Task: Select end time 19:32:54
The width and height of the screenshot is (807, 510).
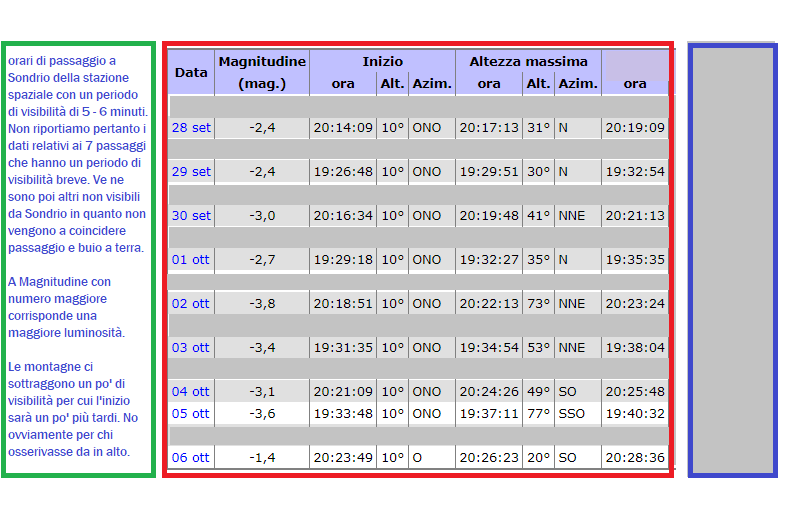Action: [635, 171]
